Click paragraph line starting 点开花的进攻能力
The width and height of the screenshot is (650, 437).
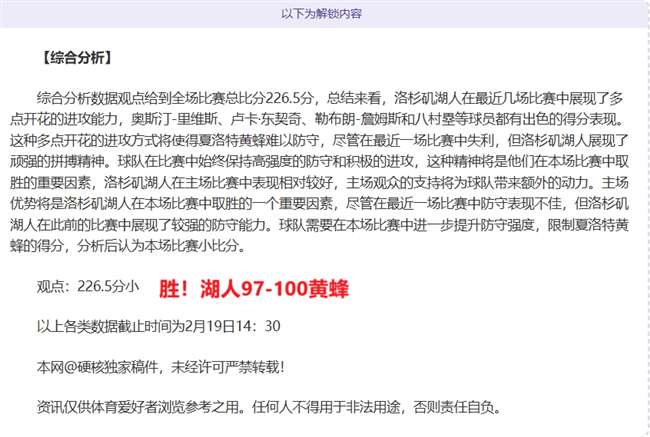(x=319, y=119)
